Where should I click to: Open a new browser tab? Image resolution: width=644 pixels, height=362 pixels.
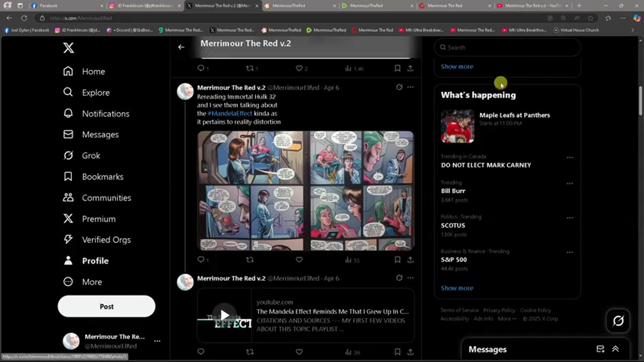click(x=579, y=6)
